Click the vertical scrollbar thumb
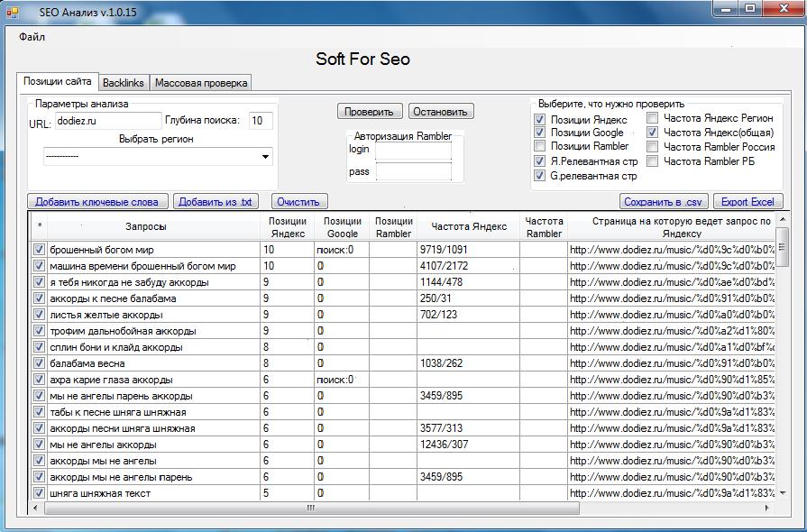The image size is (807, 532). tap(783, 247)
